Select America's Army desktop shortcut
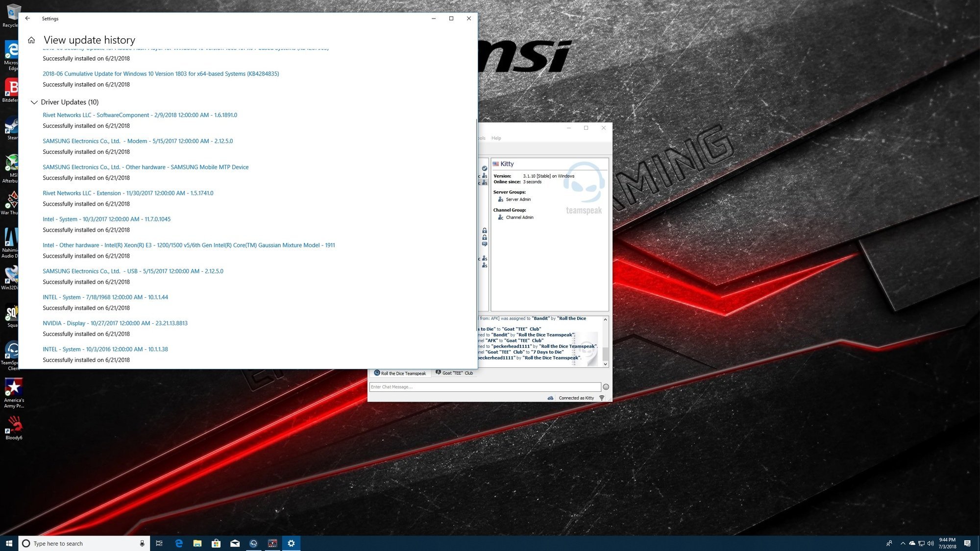This screenshot has width=980, height=551. [14, 393]
